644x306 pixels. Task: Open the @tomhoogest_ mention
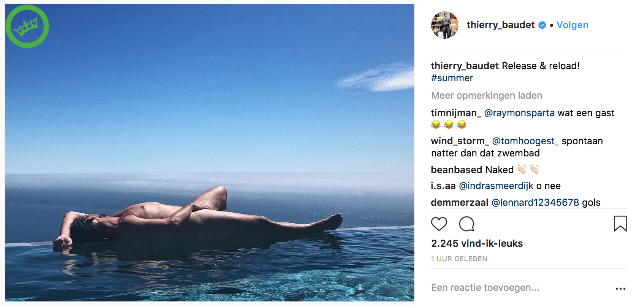[525, 141]
